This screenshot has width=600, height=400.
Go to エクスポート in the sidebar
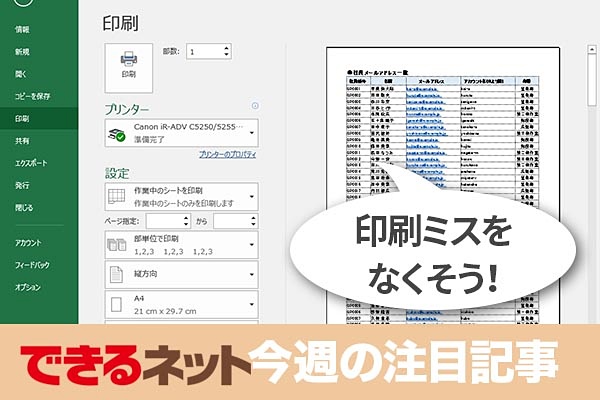coord(31,163)
